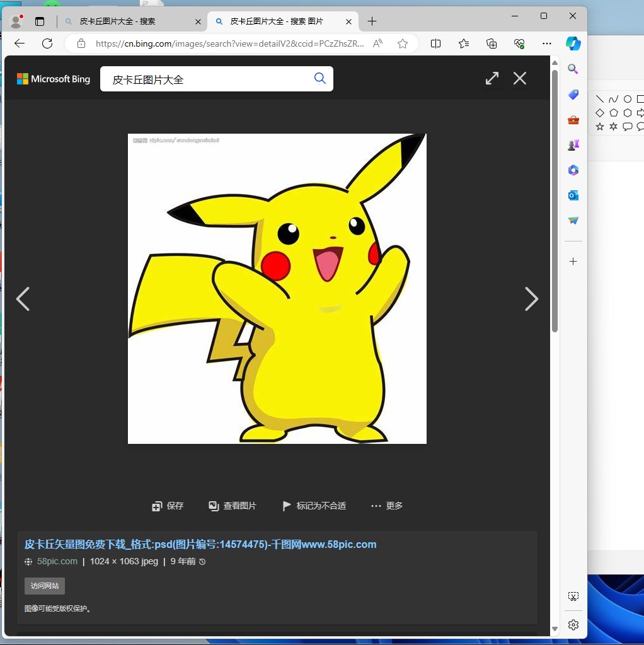This screenshot has width=644, height=645.
Task: Open split screen view
Action: (435, 44)
